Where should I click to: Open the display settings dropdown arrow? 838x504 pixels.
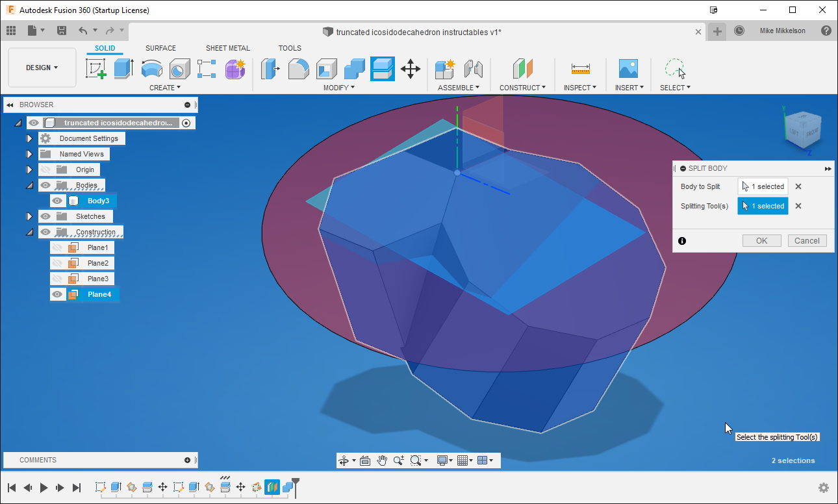point(451,460)
